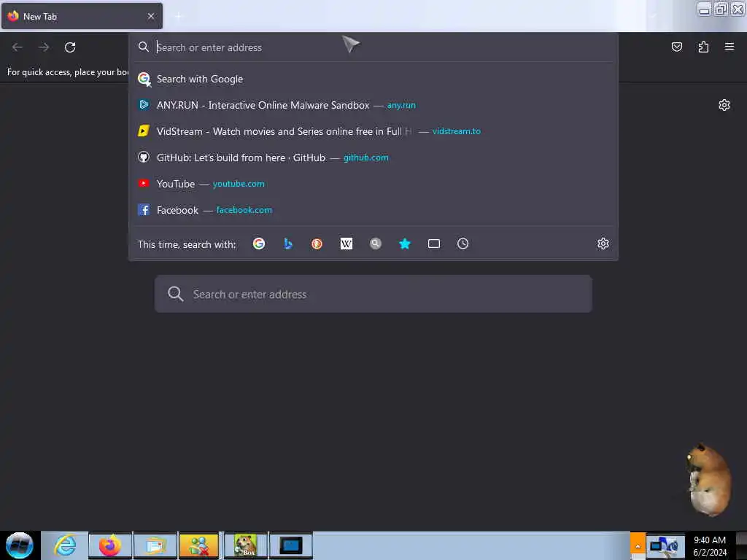The image size is (747, 560).
Task: Open the Facebook suggestion
Action: tap(373, 210)
